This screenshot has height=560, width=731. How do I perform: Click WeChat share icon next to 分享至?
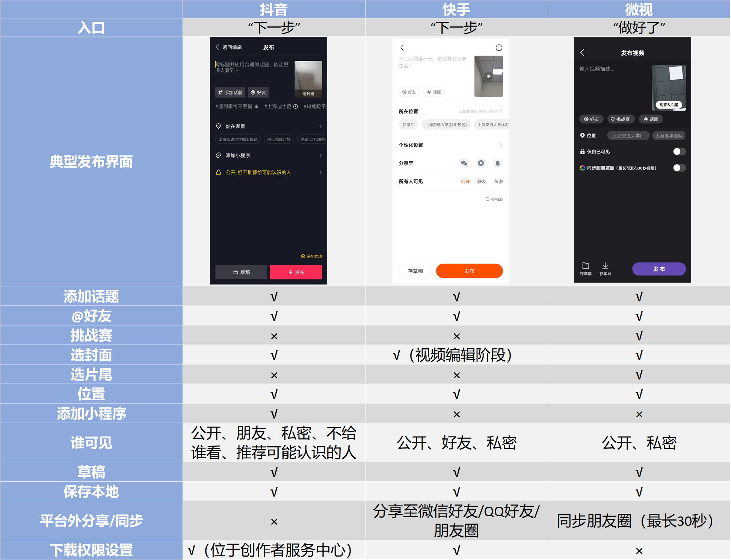tap(464, 163)
